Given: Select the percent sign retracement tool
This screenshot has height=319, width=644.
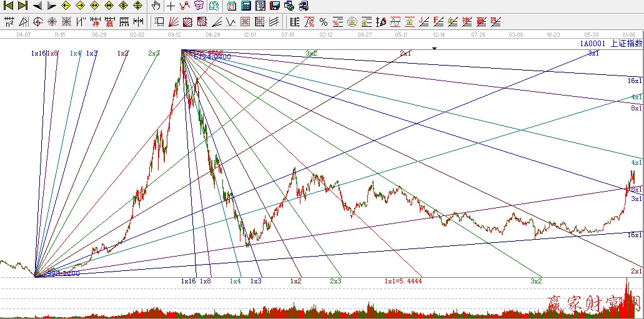Looking at the screenshot, I should point(323,22).
